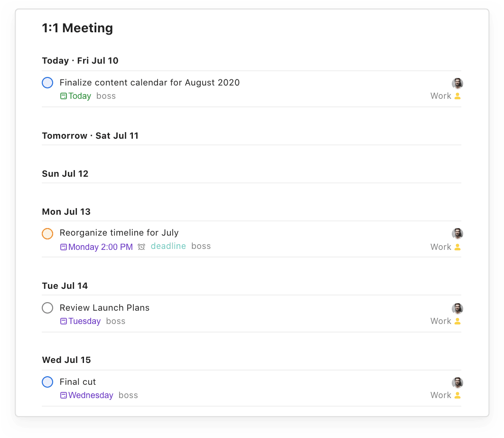Image resolution: width=504 pixels, height=438 pixels.
Task: Click the shared-project person icon beside Work on Final cut
Action: [457, 395]
